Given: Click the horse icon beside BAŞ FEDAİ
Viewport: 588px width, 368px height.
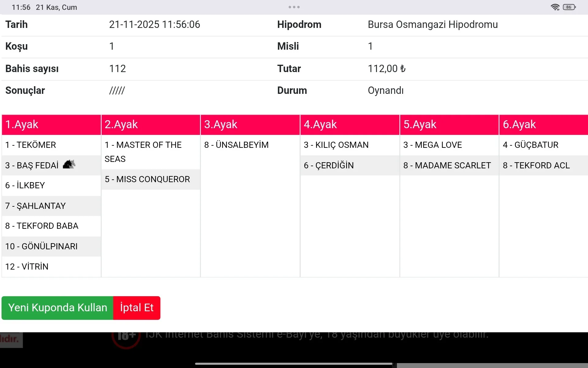Looking at the screenshot, I should pyautogui.click(x=69, y=165).
